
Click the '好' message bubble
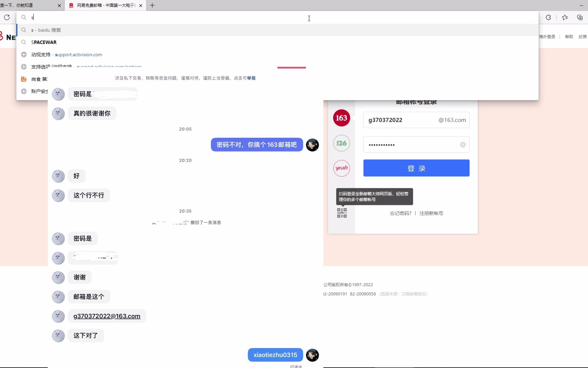coord(77,176)
